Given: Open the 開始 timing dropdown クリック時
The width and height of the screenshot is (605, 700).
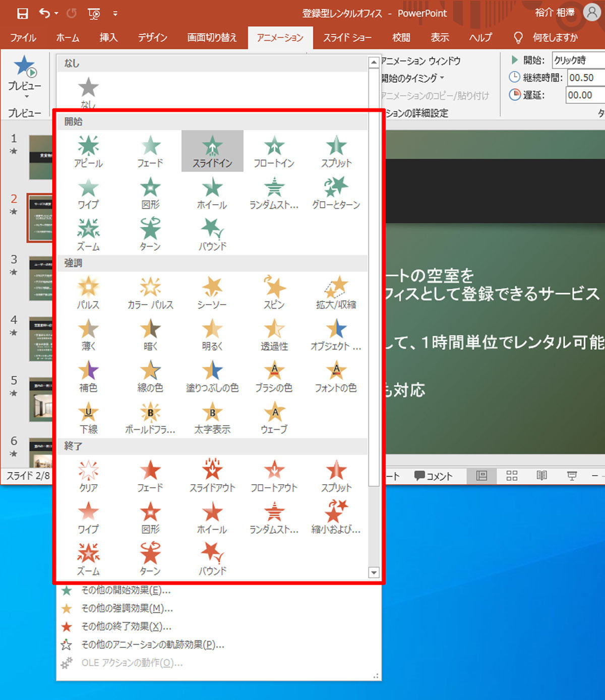Looking at the screenshot, I should pyautogui.click(x=578, y=60).
